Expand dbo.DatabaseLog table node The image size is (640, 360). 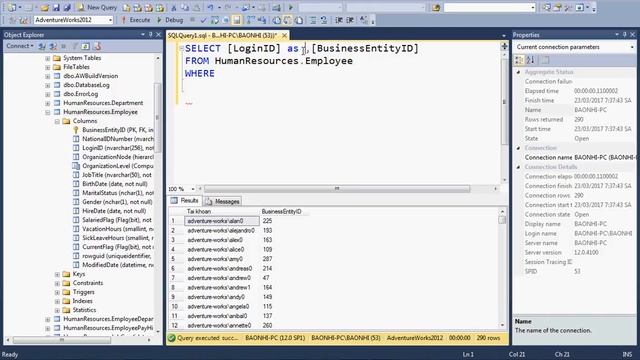tap(48, 85)
